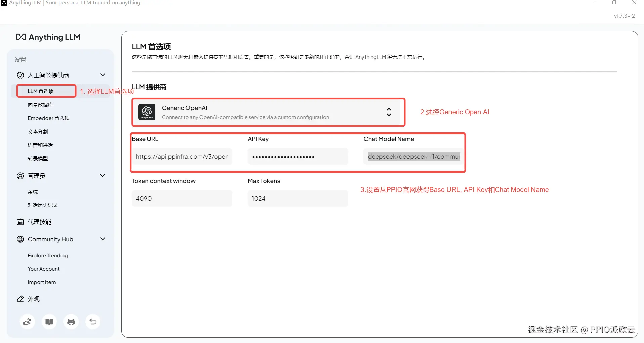644x343 pixels.
Task: Click the Community Hub globe icon
Action: (x=20, y=239)
